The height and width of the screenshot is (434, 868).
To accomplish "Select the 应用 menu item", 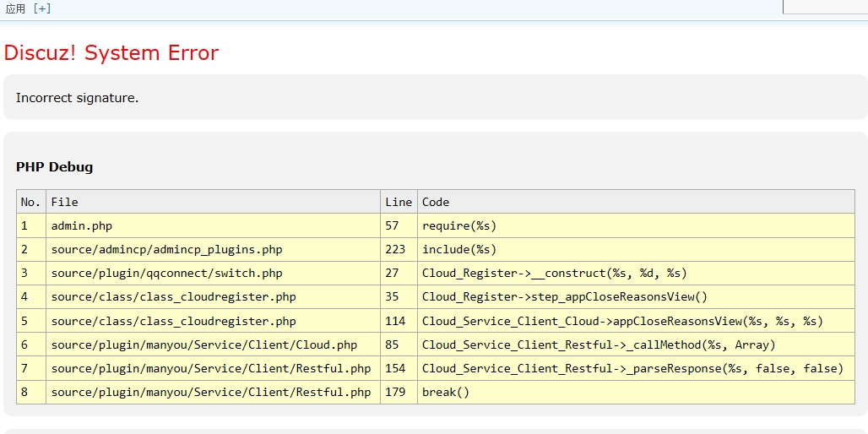I will pos(15,8).
